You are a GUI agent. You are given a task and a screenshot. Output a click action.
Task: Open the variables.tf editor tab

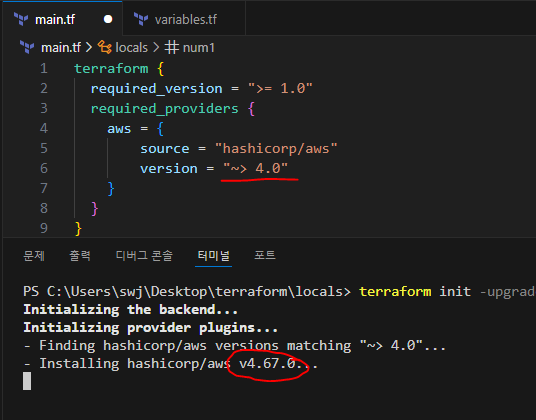click(x=184, y=19)
